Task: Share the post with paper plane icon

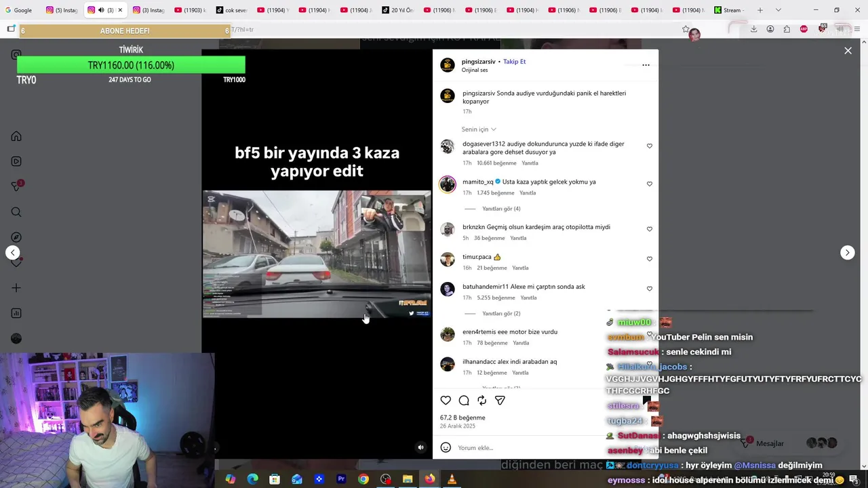Action: [500, 401]
